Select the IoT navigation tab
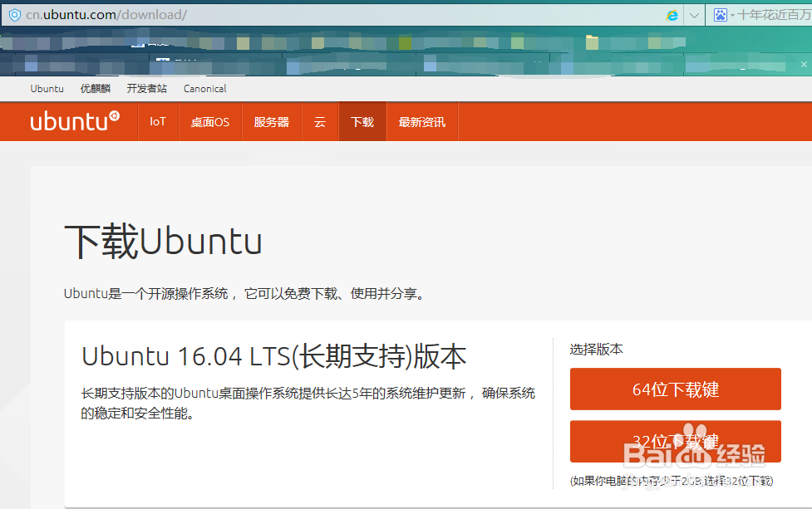 [x=158, y=121]
